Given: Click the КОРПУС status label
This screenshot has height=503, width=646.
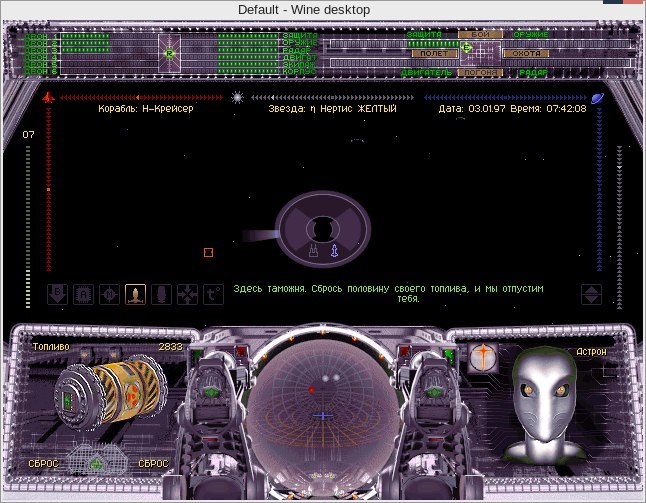Looking at the screenshot, I should pos(300,71).
